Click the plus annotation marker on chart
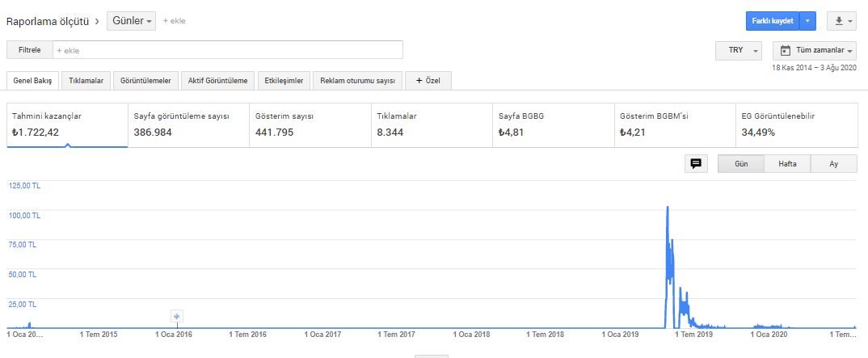The width and height of the screenshot is (868, 358). click(x=177, y=316)
